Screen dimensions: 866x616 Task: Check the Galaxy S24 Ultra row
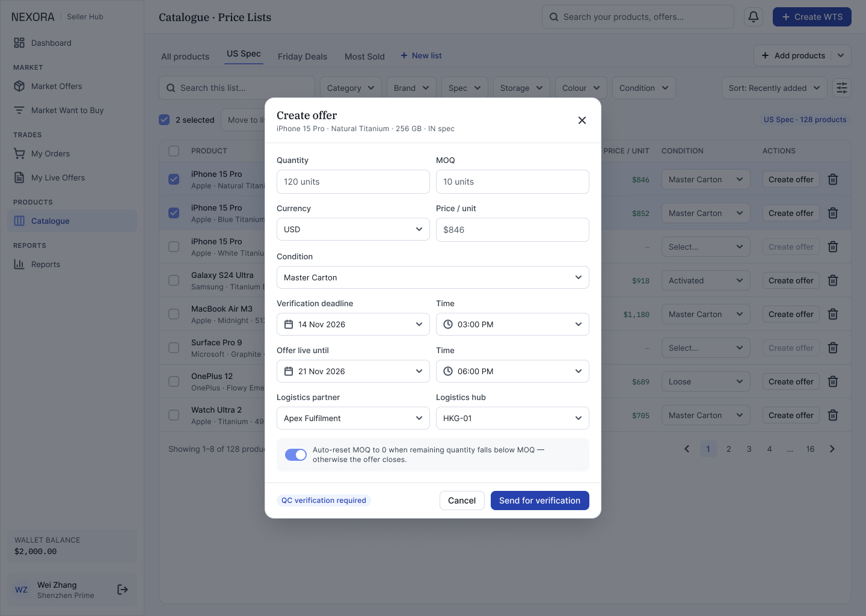(x=174, y=280)
